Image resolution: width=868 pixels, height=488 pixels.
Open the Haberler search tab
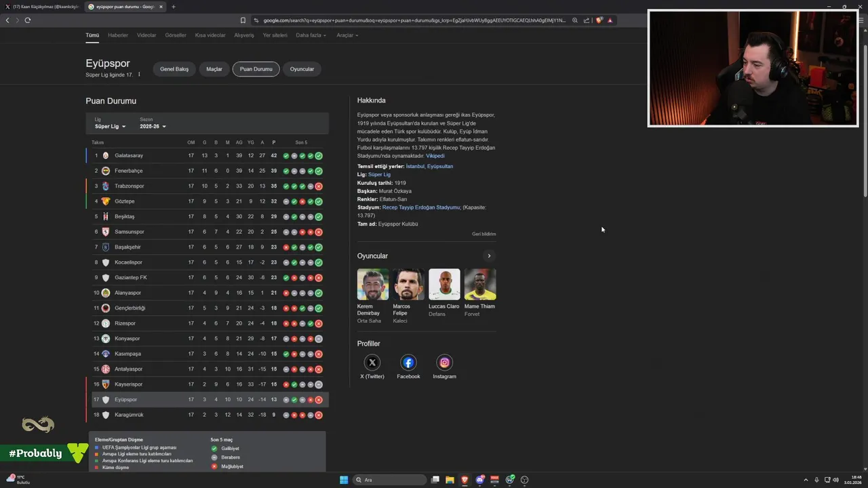[x=118, y=35]
